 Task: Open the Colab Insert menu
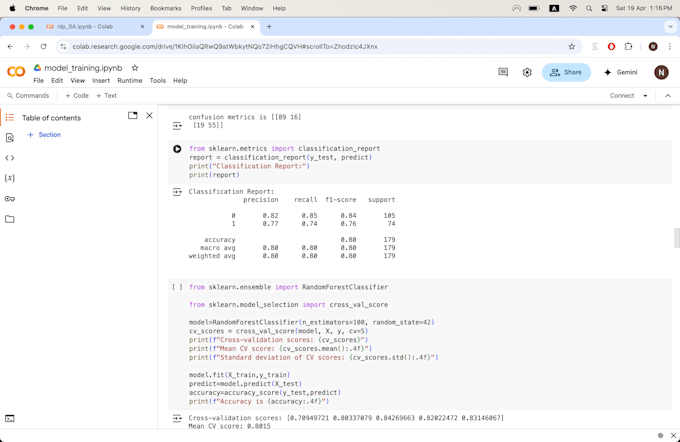click(x=101, y=80)
